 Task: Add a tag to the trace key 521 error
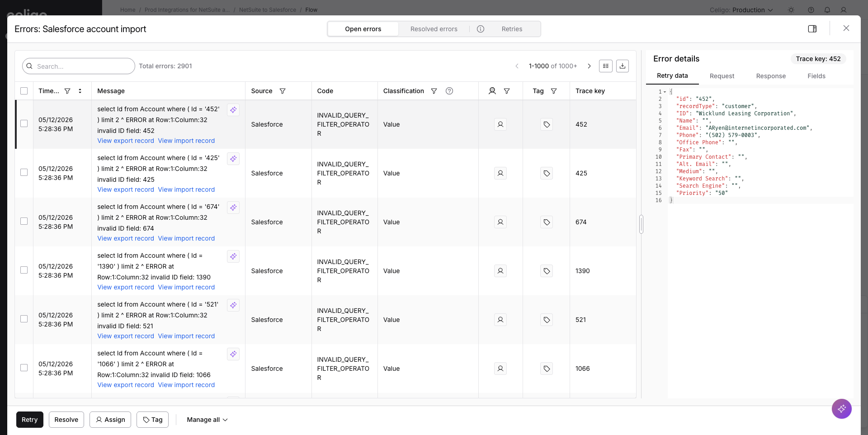547,320
